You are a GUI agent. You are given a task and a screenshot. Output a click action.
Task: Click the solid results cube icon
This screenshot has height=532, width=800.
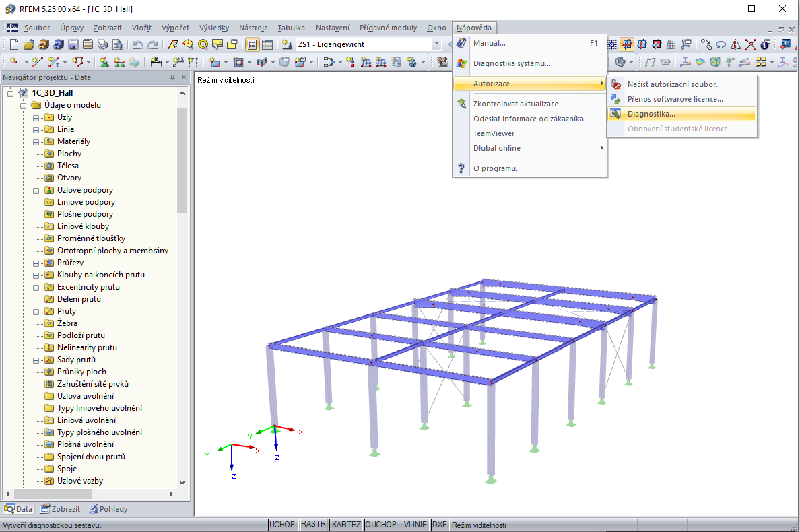pos(715,62)
